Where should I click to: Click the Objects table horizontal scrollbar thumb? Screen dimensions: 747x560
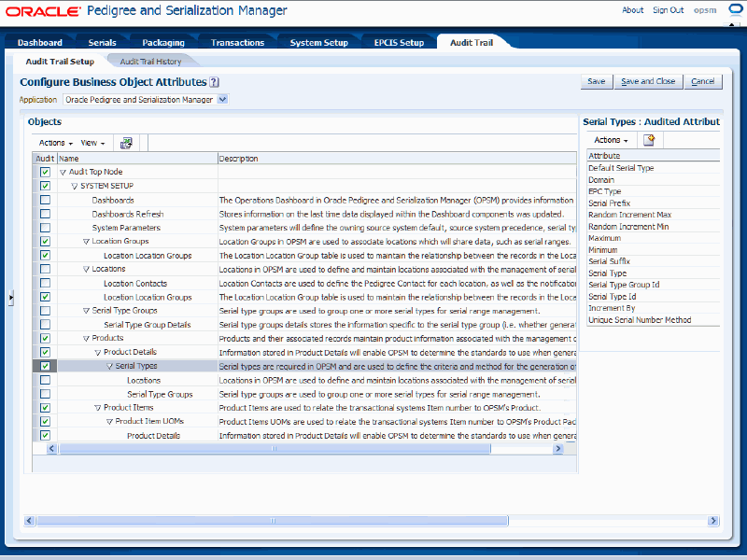(x=275, y=449)
